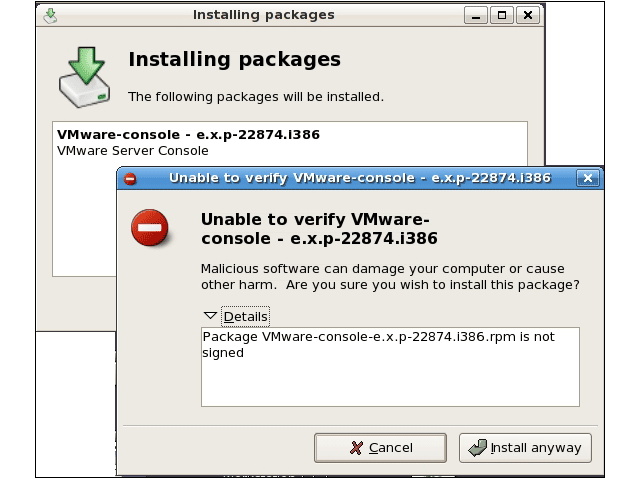Click the green icon on Install anyway button
The height and width of the screenshot is (480, 640).
[478, 448]
